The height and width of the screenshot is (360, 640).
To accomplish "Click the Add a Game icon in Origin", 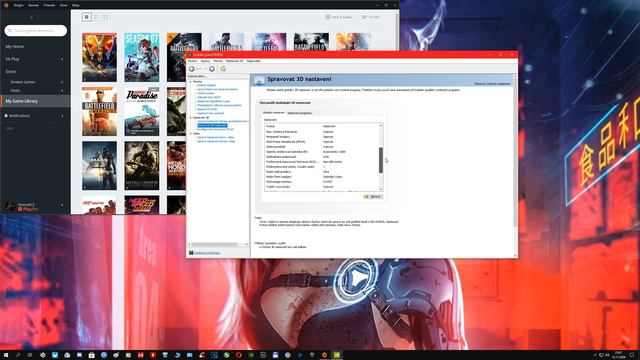I will pyautogui.click(x=328, y=17).
